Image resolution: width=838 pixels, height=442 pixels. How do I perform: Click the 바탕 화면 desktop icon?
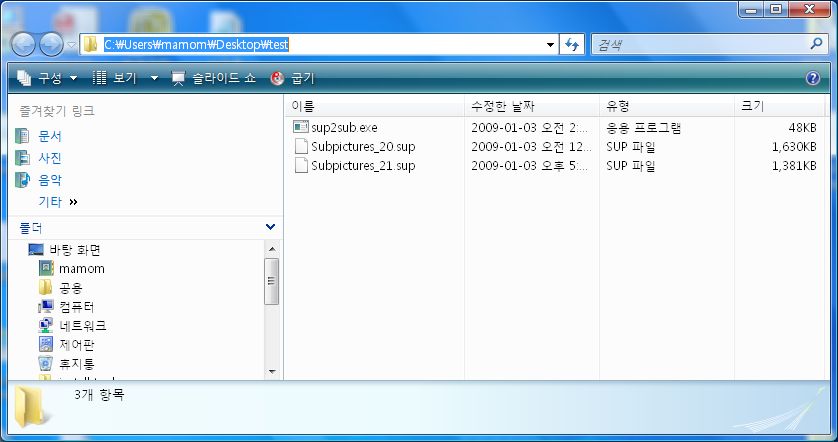pyautogui.click(x=36, y=250)
